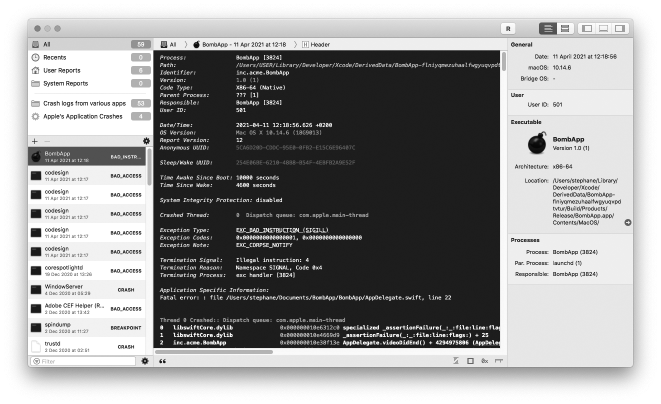Viewport: 661px width, 404px height.
Task: Click the quote icon below the report
Action: (162, 361)
